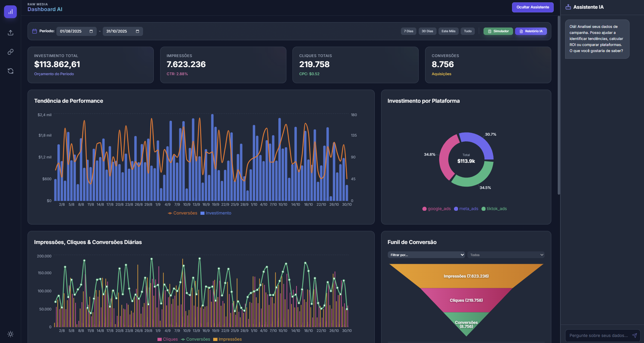Generate the Relatório IA report
Image resolution: width=644 pixels, height=343 pixels.
[x=531, y=31]
